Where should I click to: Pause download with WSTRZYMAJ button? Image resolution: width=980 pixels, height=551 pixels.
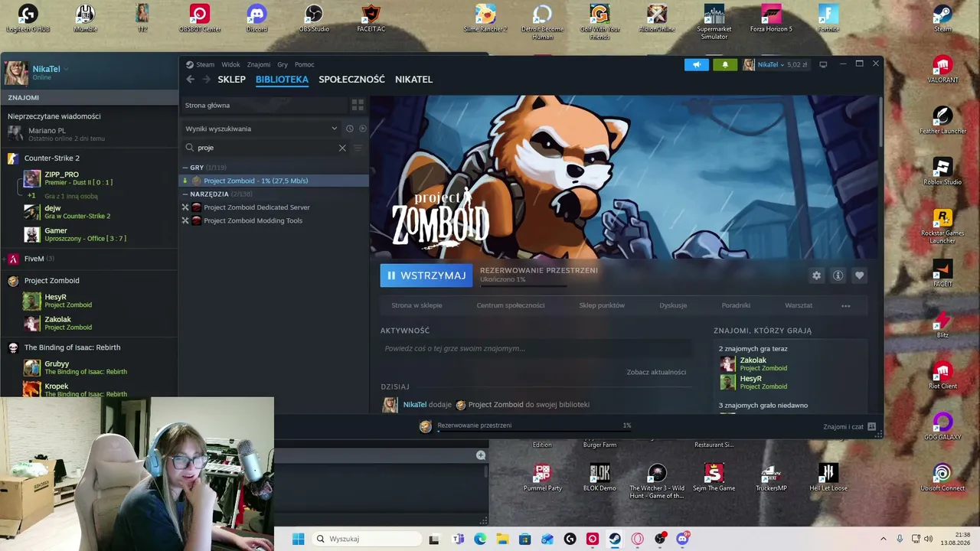click(426, 275)
